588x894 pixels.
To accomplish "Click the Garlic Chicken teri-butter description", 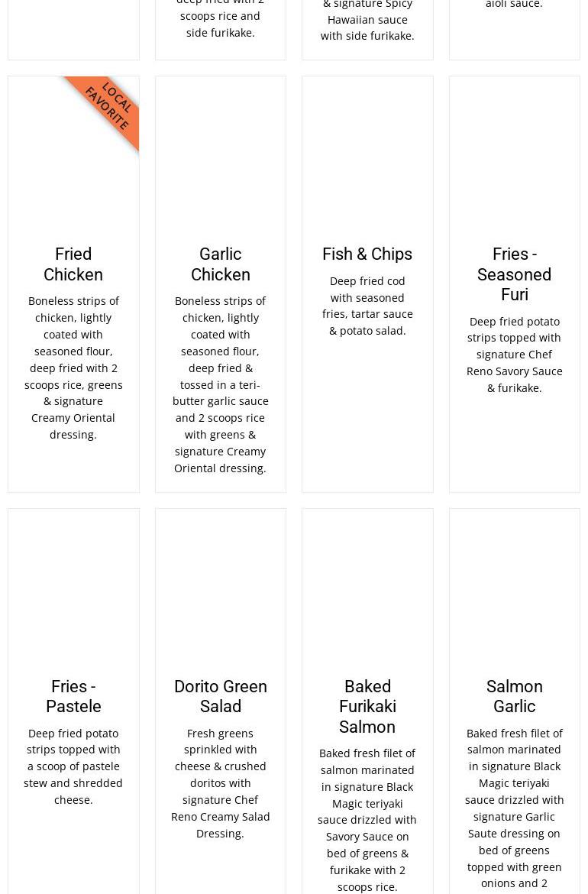I will coord(221,384).
